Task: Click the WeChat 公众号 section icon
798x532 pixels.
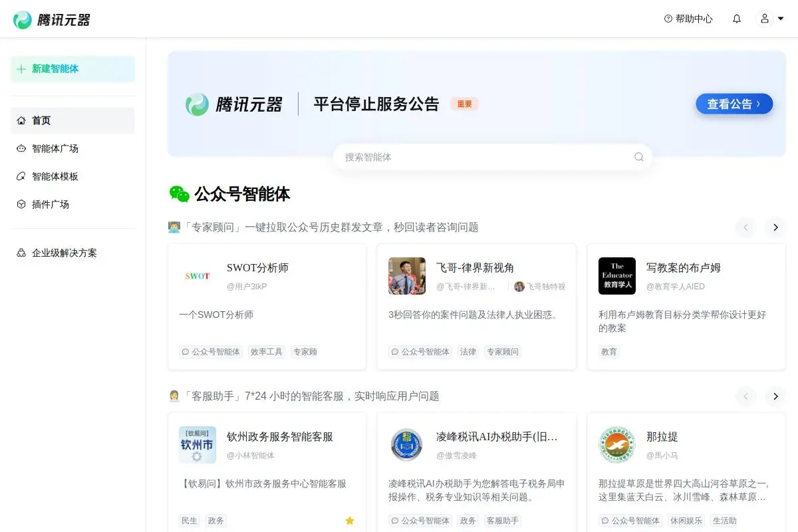Action: [x=179, y=194]
